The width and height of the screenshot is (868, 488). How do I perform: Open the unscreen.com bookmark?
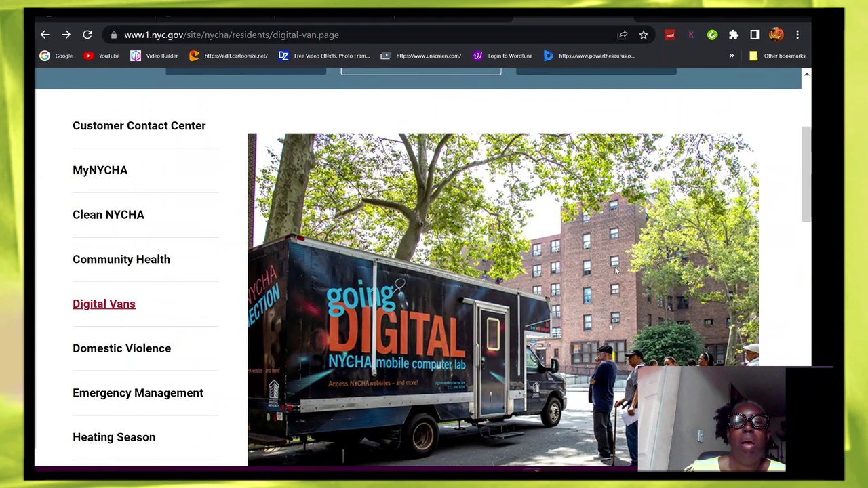(x=420, y=56)
